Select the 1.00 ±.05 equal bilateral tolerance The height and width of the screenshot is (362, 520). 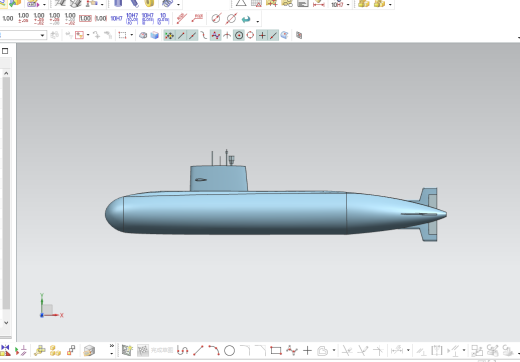pos(23,18)
